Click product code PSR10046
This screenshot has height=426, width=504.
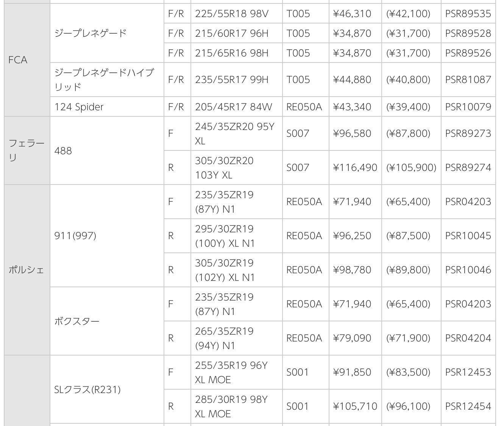468,270
